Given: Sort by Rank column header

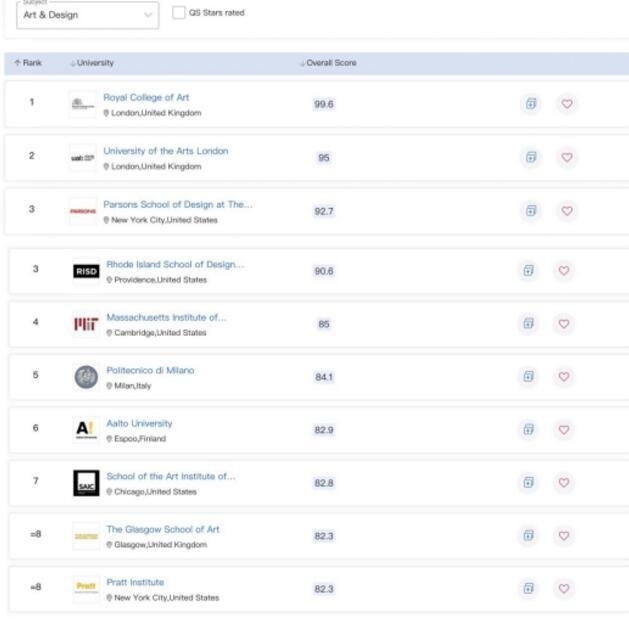Looking at the screenshot, I should click(x=28, y=63).
